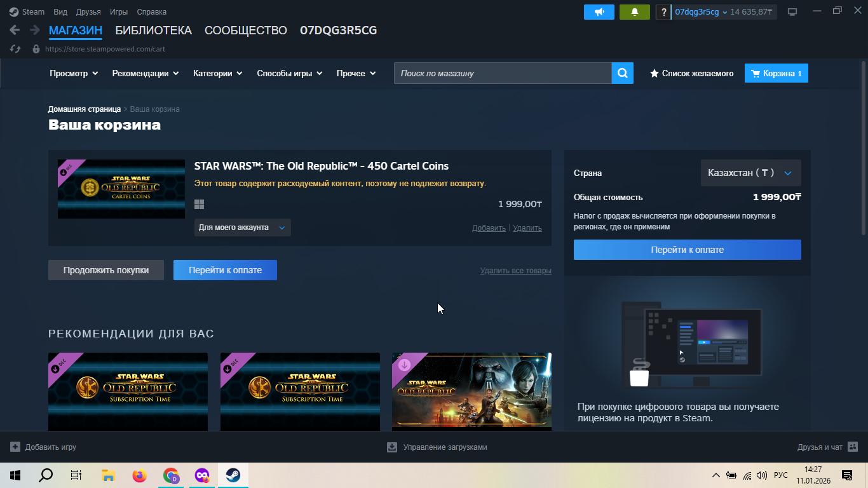Open the Cartel Coins cart item thumbnail
The width and height of the screenshot is (868, 488).
(x=121, y=189)
